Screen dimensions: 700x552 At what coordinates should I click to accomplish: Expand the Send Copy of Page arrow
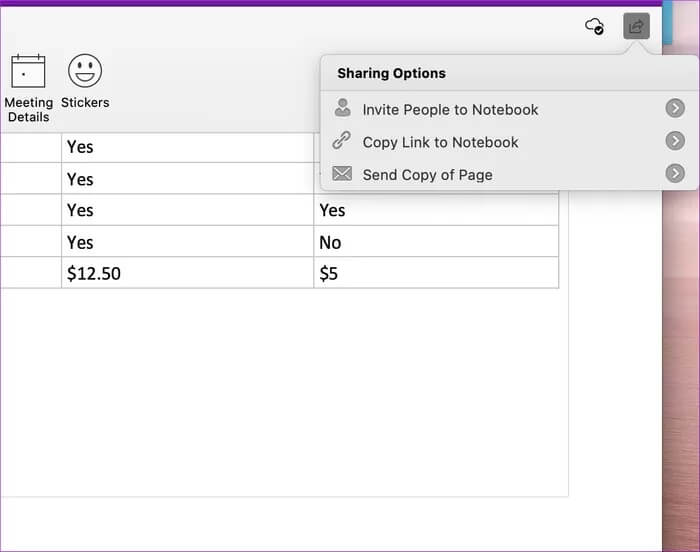[x=675, y=174]
